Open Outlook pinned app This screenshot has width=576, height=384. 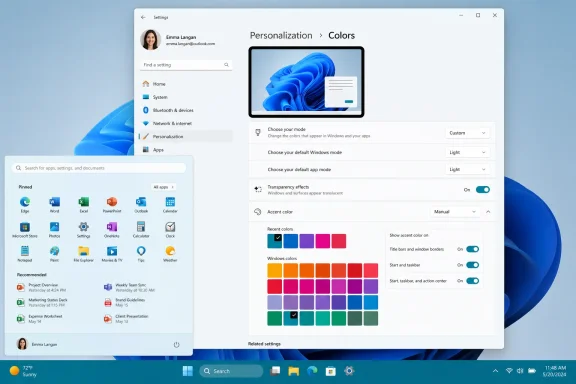pyautogui.click(x=141, y=204)
